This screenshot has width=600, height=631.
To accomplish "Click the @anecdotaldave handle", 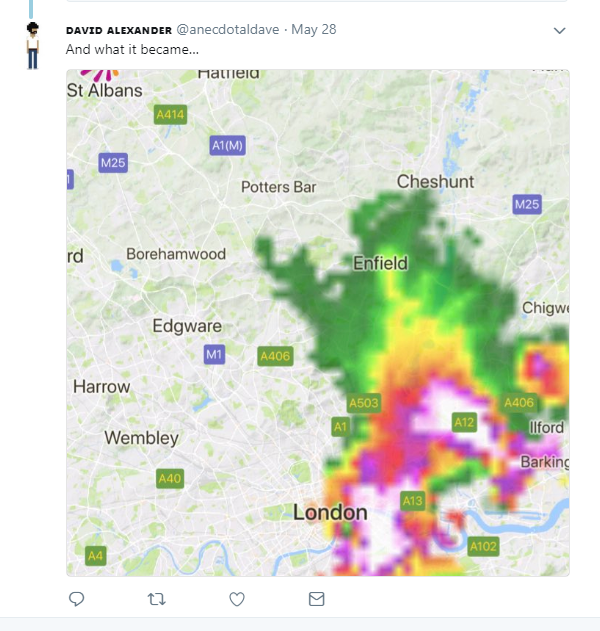I will [228, 30].
